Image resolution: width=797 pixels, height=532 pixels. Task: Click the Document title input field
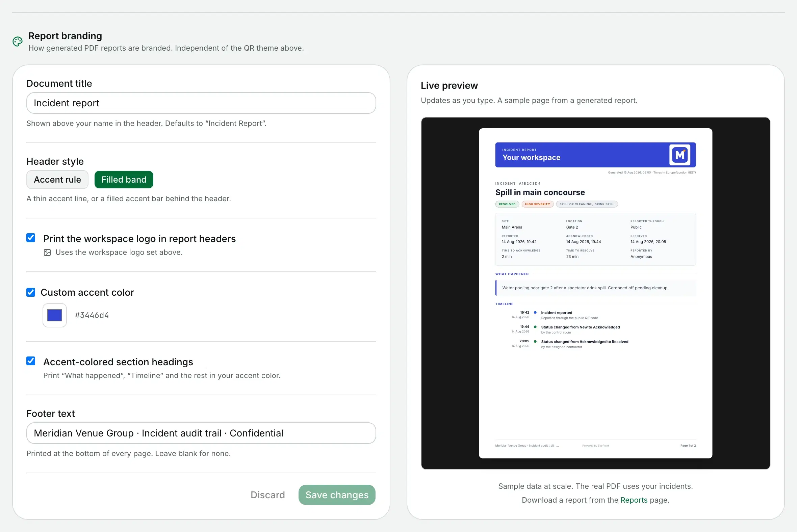[201, 103]
